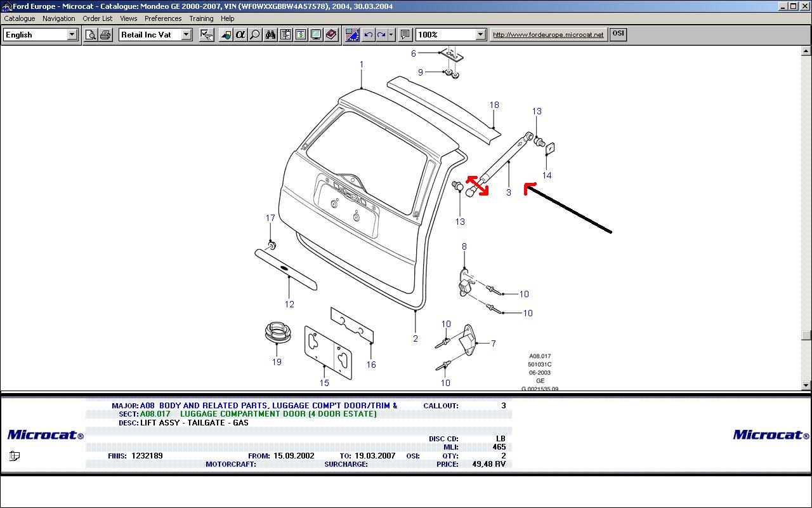Screen dimensions: 812x508
Task: Click the print preview icon
Action: point(91,35)
